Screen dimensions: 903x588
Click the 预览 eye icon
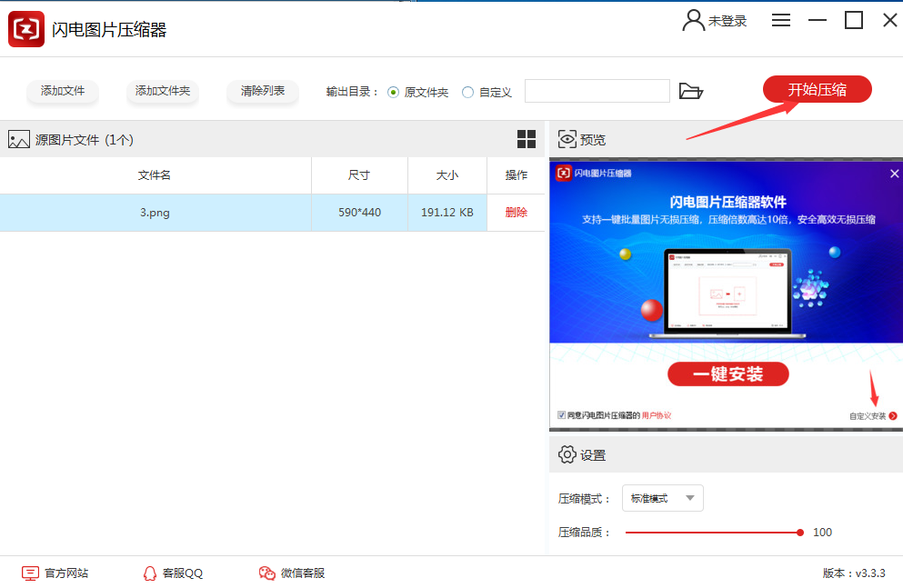tap(566, 139)
